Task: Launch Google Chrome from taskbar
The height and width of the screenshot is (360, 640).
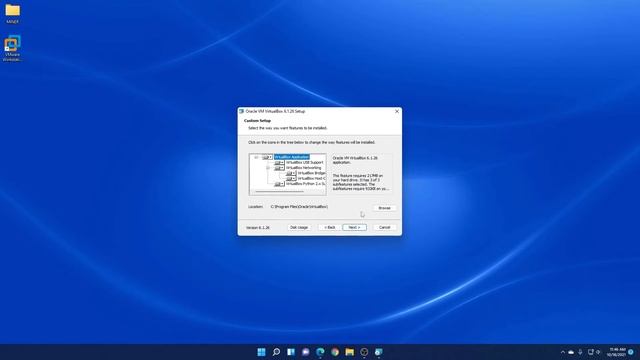Action: click(335, 352)
